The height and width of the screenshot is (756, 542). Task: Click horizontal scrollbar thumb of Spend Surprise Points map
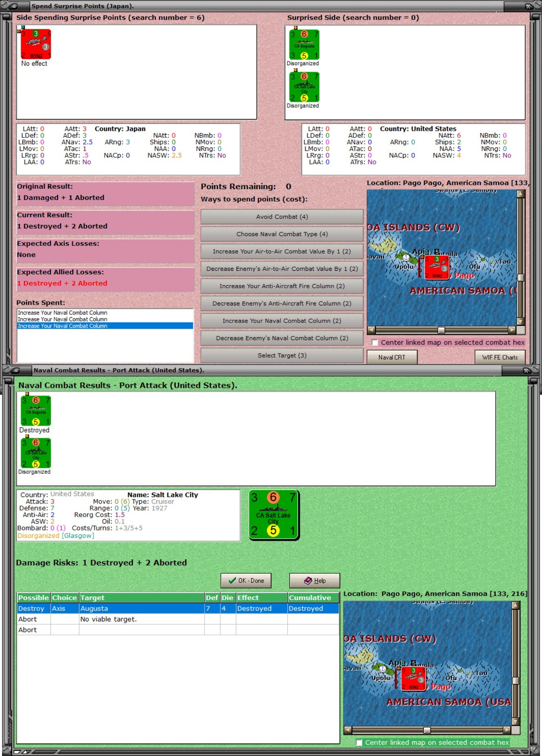coord(441,330)
